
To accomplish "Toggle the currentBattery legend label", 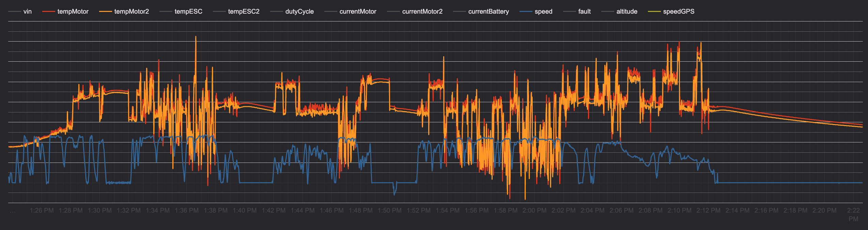I will coord(488,12).
